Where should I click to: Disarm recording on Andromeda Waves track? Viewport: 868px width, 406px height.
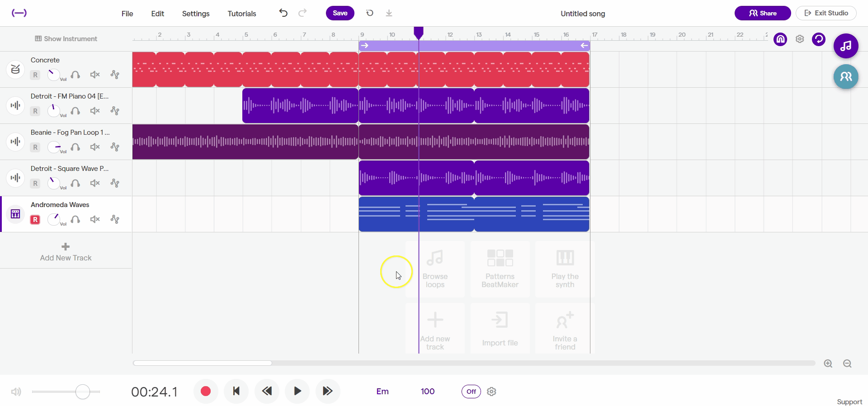(35, 220)
